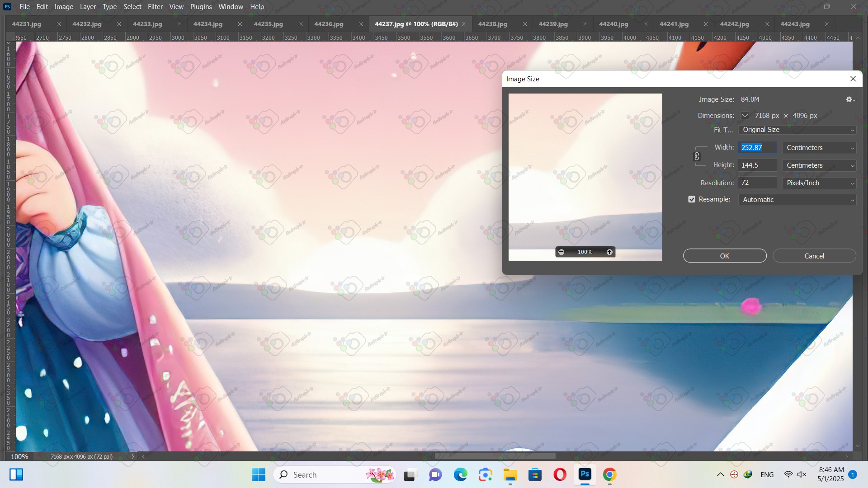Close the 44240.jpg tab
868x488 pixels.
tap(646, 24)
